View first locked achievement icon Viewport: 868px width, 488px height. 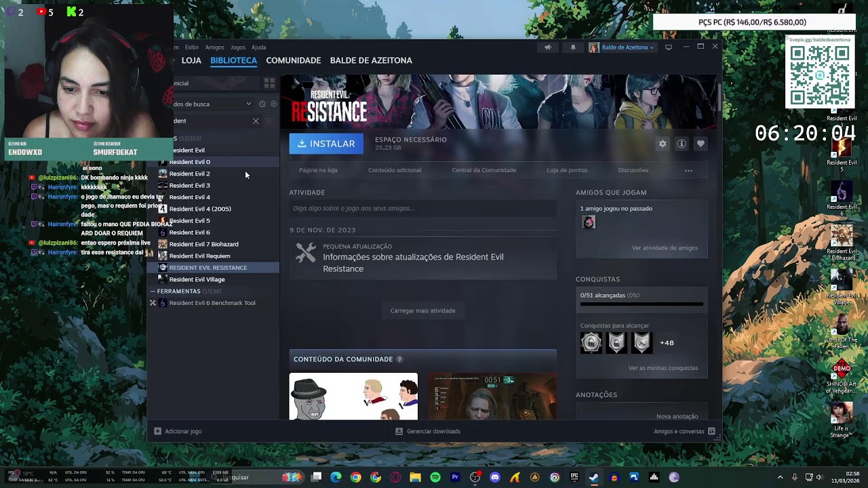[591, 343]
